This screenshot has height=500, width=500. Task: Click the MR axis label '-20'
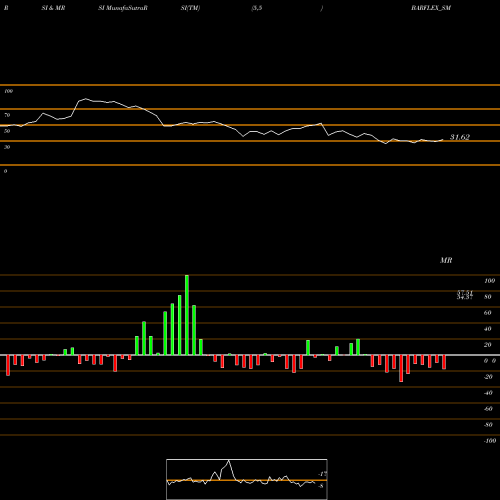click(488, 377)
